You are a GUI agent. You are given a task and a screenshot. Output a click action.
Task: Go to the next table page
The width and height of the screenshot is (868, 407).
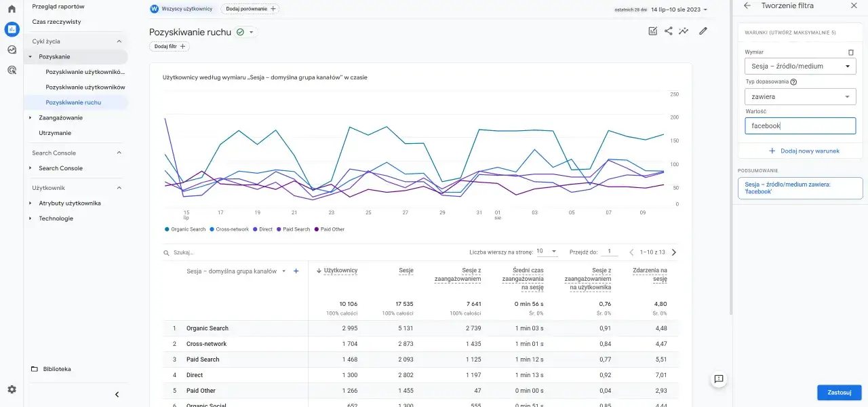click(673, 252)
